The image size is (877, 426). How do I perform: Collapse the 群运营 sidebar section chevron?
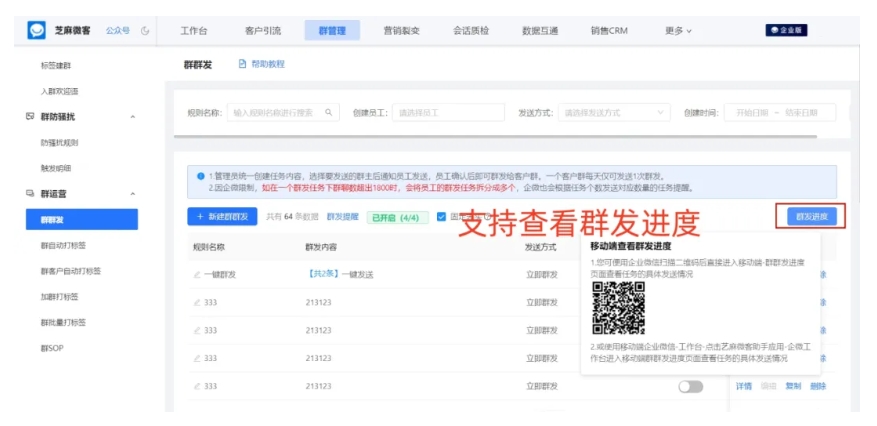(x=133, y=193)
